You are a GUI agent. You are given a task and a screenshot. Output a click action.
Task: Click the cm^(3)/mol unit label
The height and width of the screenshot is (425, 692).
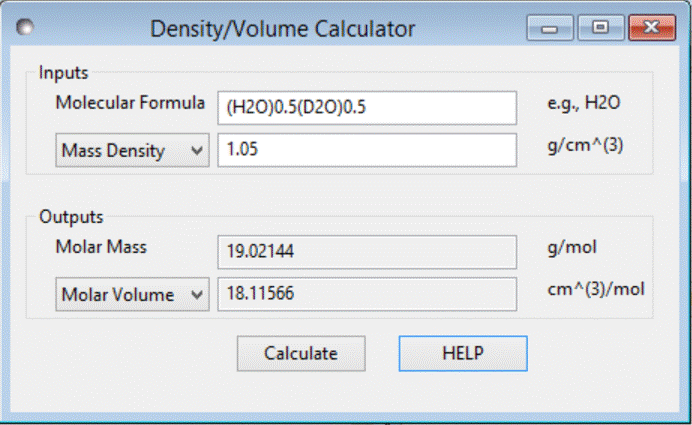[x=597, y=290]
